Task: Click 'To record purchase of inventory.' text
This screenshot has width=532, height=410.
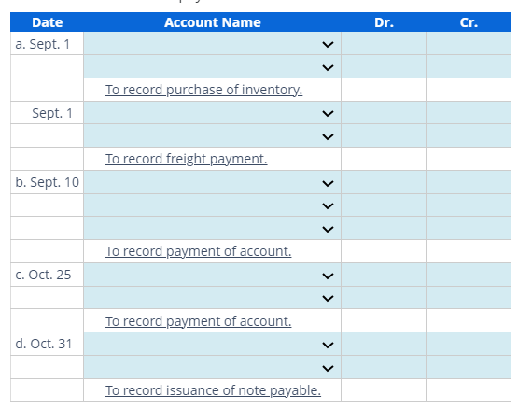Action: point(203,90)
